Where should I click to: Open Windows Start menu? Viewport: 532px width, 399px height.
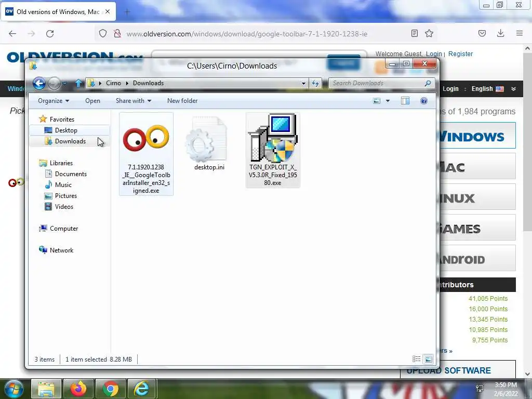tap(13, 389)
